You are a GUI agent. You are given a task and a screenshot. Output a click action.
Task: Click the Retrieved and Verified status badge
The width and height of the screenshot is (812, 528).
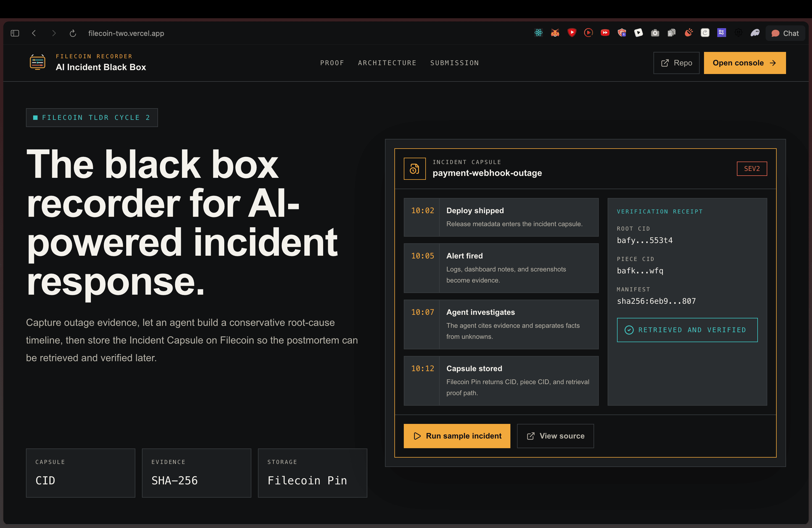click(687, 330)
